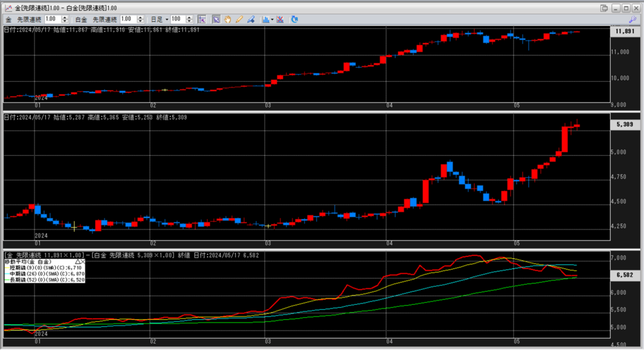Click the trendline edit pen icon
644x350 pixels.
pos(251,19)
